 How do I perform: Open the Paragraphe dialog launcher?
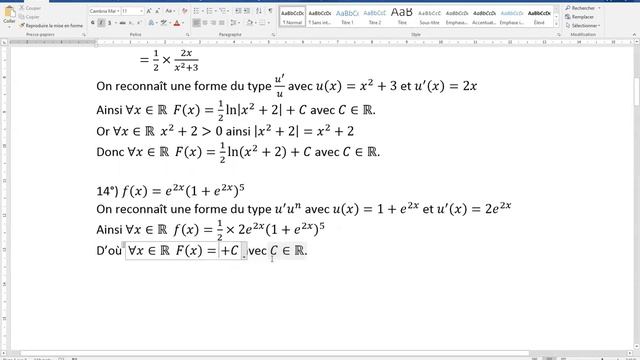[273, 35]
